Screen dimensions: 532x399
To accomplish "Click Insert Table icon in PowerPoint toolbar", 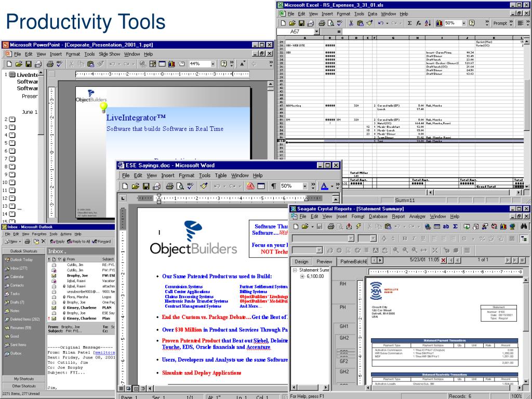I will click(x=162, y=64).
